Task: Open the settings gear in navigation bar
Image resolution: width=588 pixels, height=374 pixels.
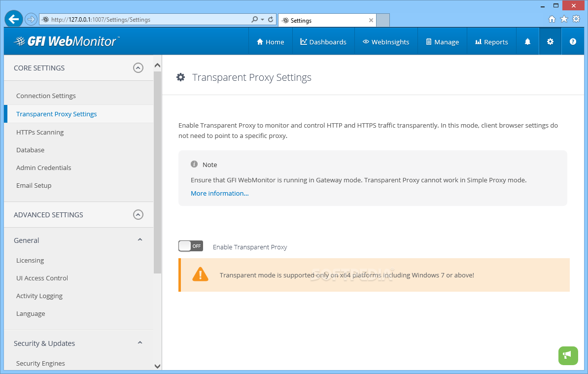Action: pyautogui.click(x=550, y=41)
